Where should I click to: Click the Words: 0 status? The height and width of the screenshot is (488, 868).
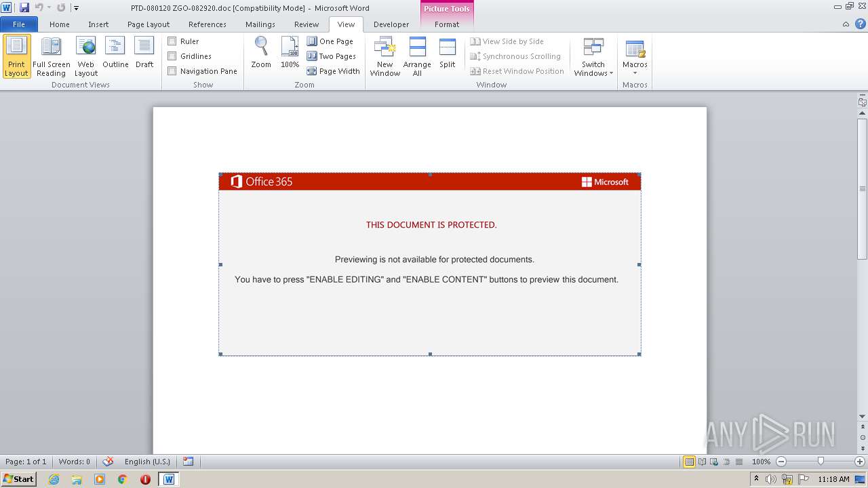74,462
